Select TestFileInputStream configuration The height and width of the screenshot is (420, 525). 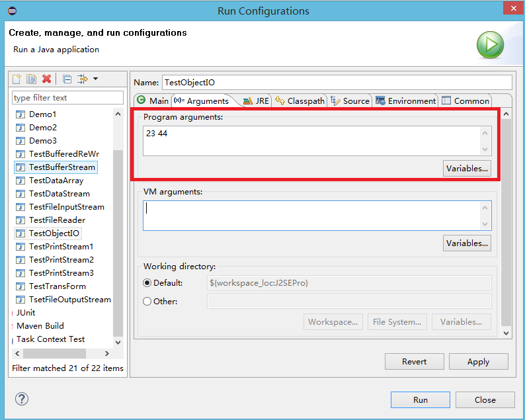point(67,207)
